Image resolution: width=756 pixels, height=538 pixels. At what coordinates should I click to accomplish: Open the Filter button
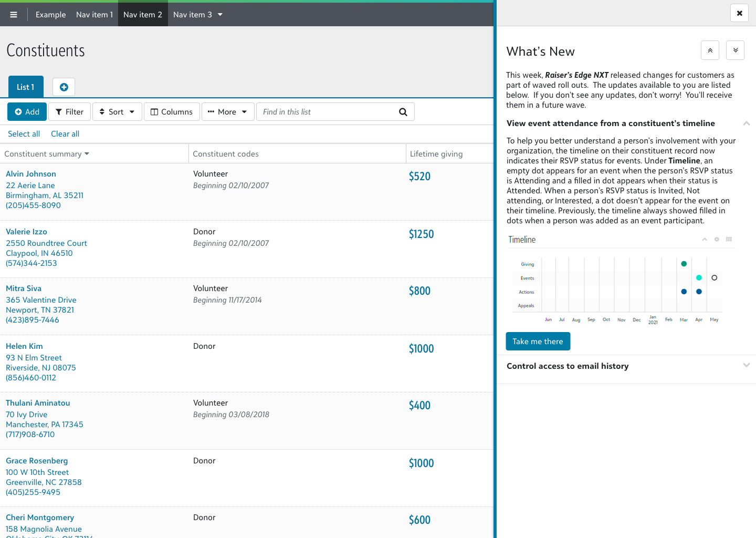(69, 112)
